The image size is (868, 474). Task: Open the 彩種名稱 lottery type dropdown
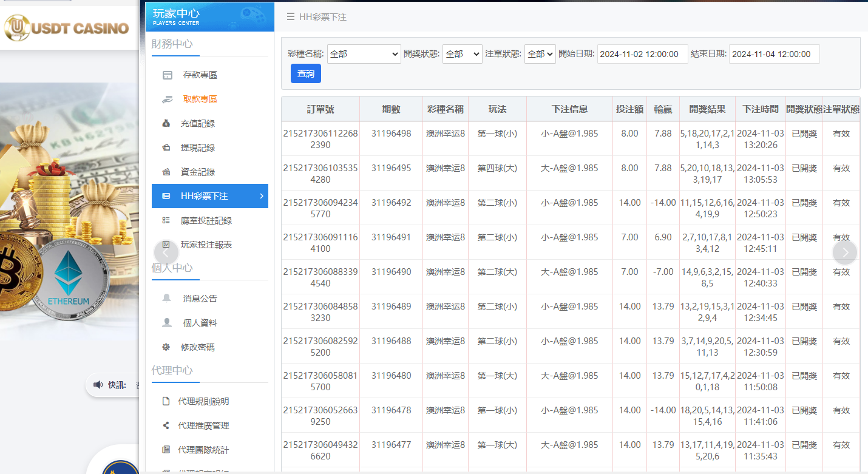tap(364, 53)
